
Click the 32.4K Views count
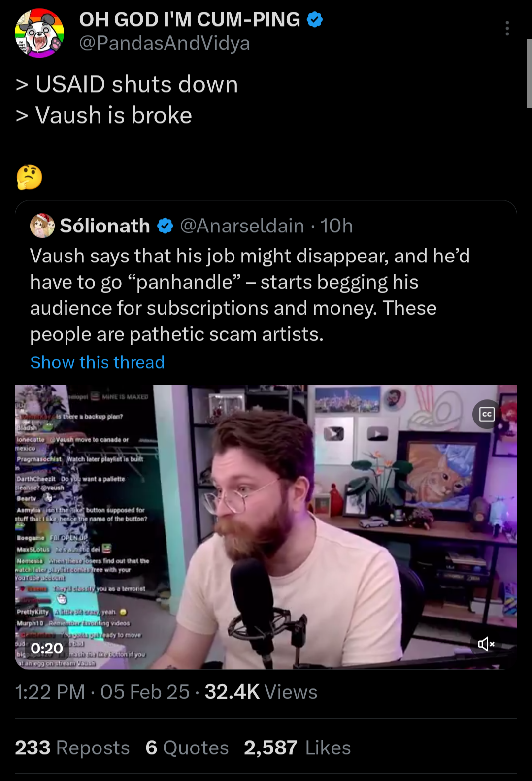tap(261, 692)
